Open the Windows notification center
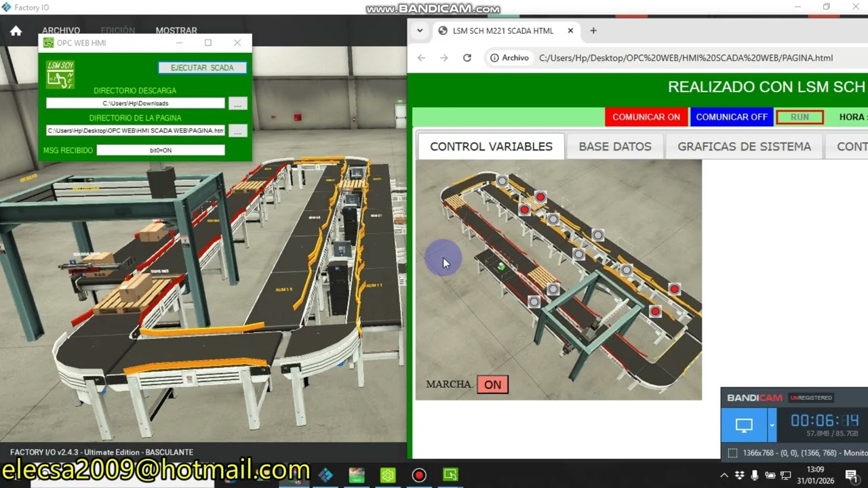The width and height of the screenshot is (868, 488). pos(851,475)
